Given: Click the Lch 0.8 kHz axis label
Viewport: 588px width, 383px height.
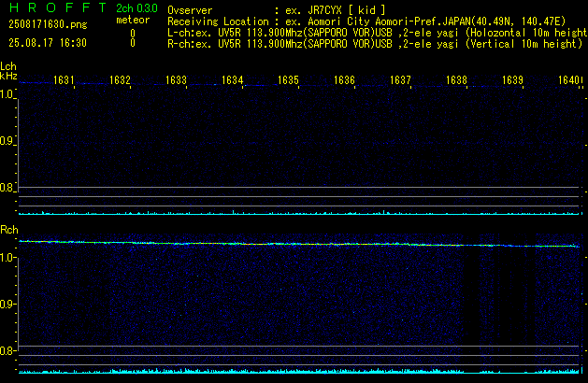Looking at the screenshot, I should pyautogui.click(x=7, y=188).
